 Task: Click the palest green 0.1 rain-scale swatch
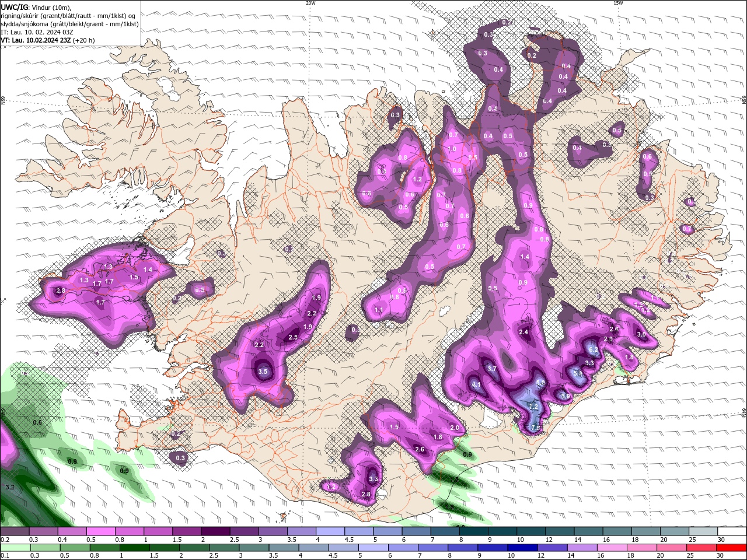click(15, 547)
